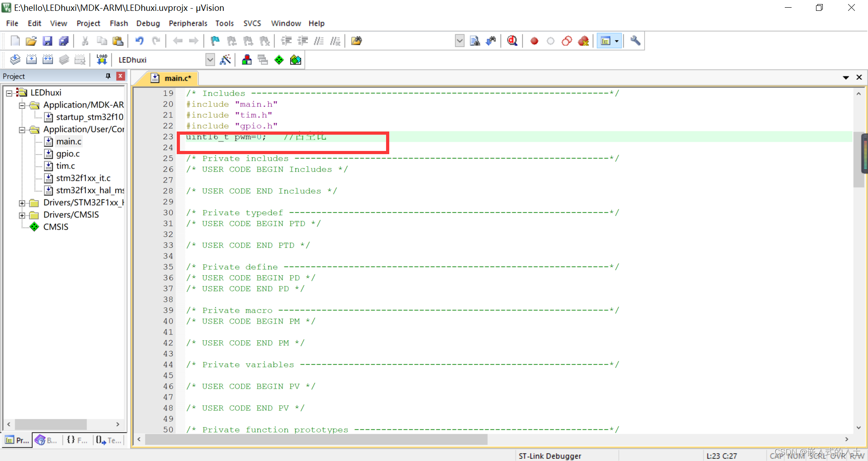The width and height of the screenshot is (868, 461).
Task: Insert a bookmark with the flag icon
Action: 215,41
